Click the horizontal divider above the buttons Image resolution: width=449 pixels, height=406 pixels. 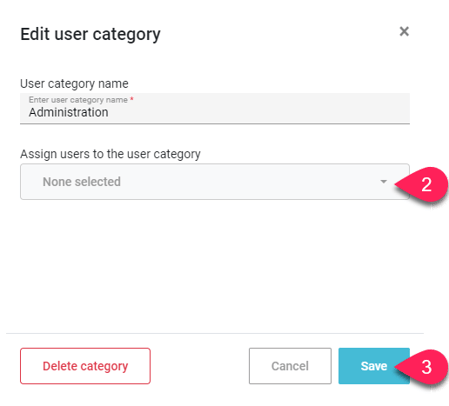215,333
